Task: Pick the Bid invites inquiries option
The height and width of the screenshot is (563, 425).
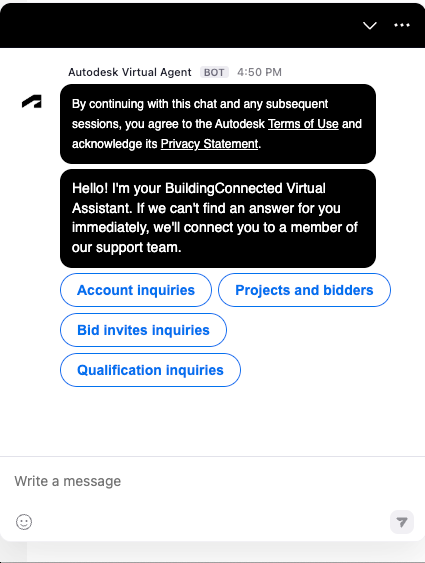Action: 143,330
